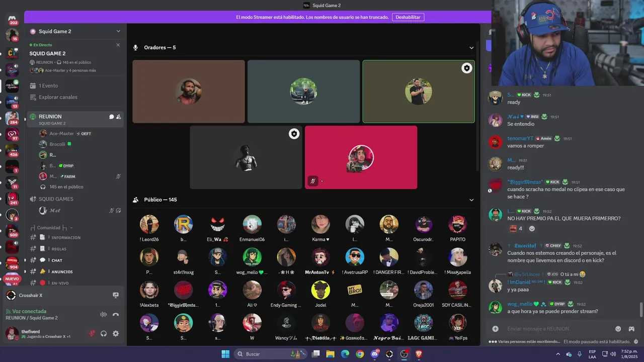Image resolution: width=644 pixels, height=362 pixels.
Task: Open audience member MrAntonTv
Action: coord(320,261)
